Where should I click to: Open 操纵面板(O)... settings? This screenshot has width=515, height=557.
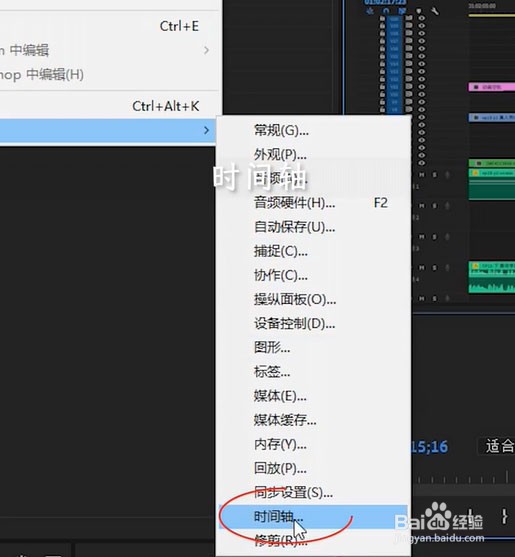click(x=314, y=300)
